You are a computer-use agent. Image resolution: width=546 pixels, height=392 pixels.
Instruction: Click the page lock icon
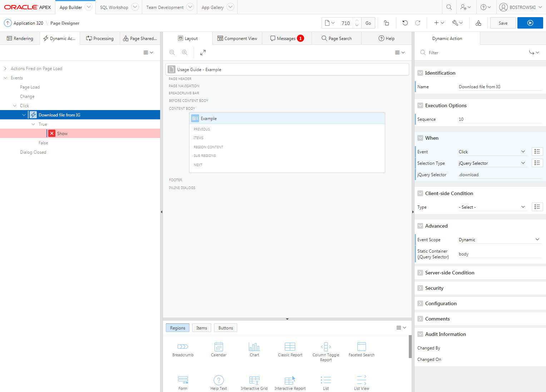(x=386, y=23)
